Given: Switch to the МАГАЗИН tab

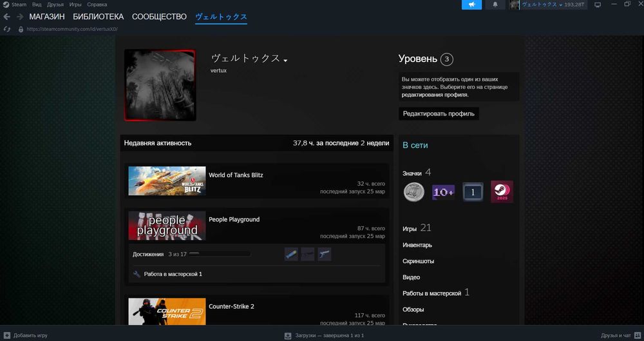Looking at the screenshot, I should click(x=47, y=17).
